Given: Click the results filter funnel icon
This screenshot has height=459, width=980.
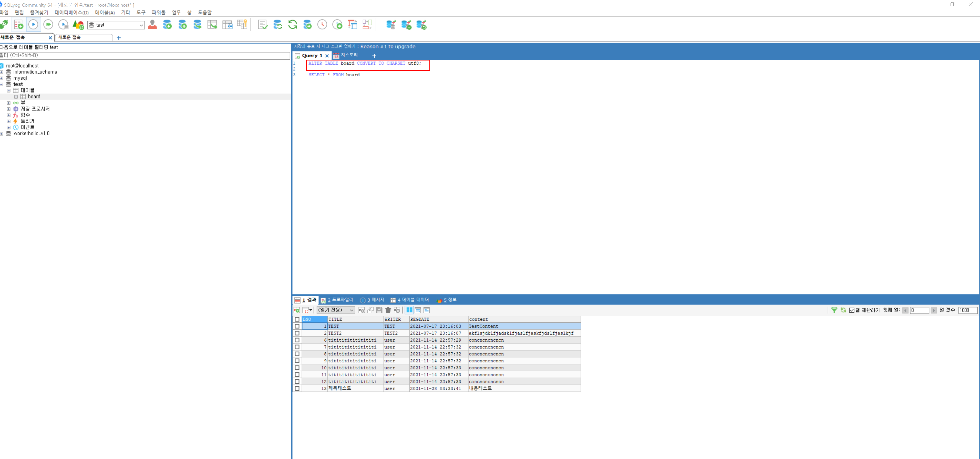Looking at the screenshot, I should (834, 310).
